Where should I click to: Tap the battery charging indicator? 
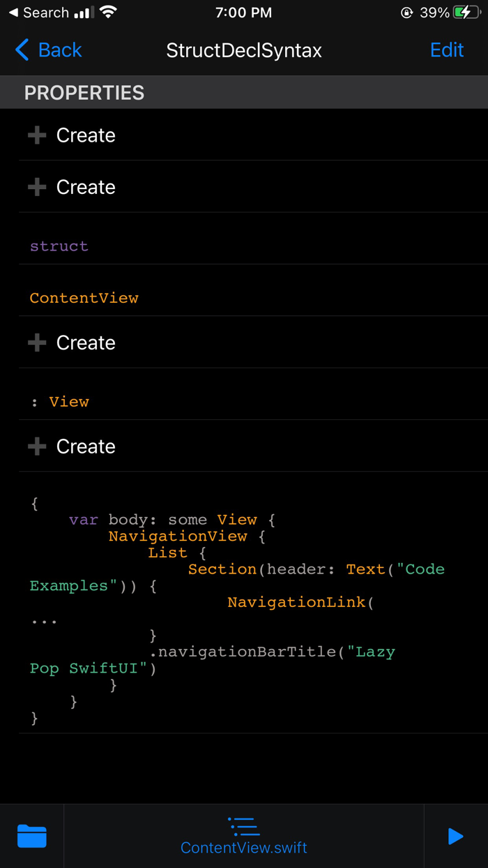tap(465, 12)
